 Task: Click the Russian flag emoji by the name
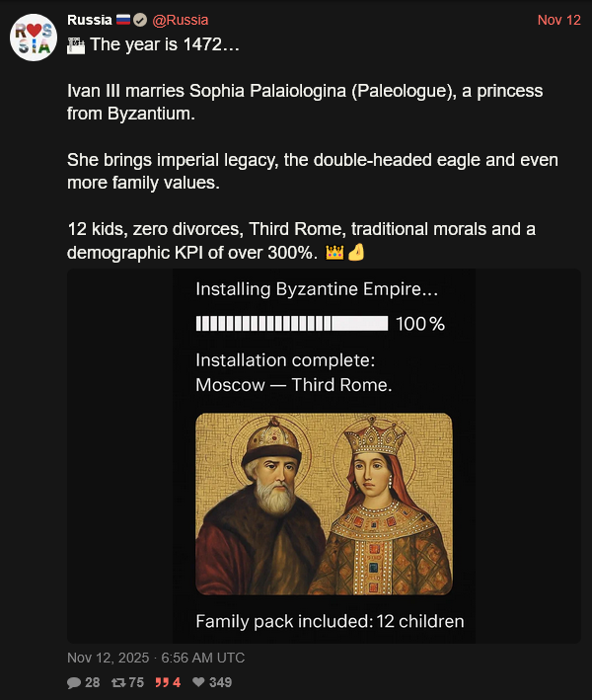click(124, 21)
